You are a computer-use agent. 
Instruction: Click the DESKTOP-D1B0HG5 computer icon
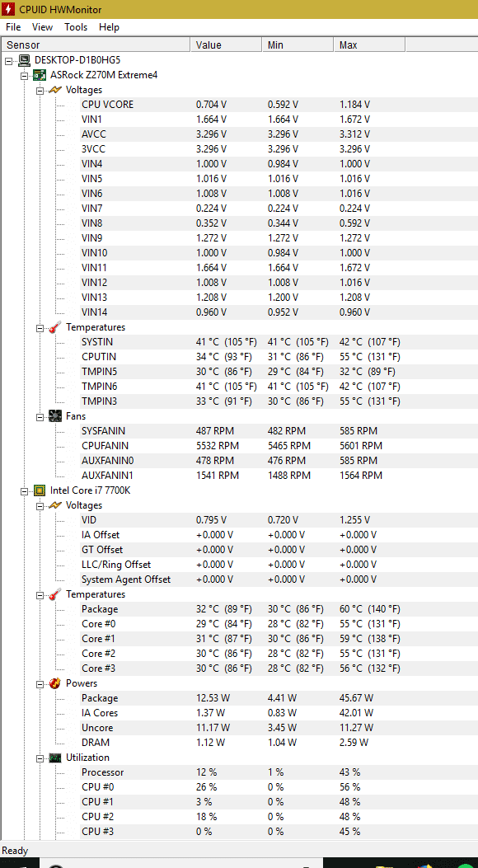pyautogui.click(x=25, y=60)
